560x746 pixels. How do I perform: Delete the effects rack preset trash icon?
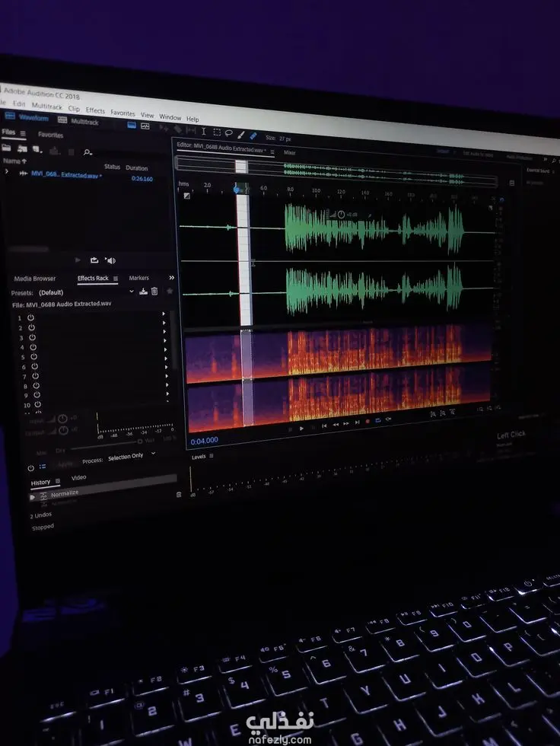click(x=154, y=291)
